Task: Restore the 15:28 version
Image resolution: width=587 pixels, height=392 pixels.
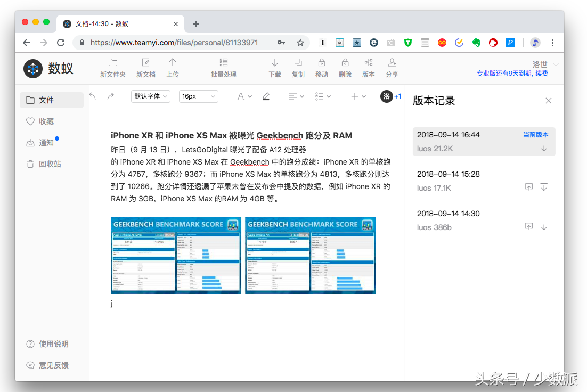Action: pyautogui.click(x=528, y=187)
